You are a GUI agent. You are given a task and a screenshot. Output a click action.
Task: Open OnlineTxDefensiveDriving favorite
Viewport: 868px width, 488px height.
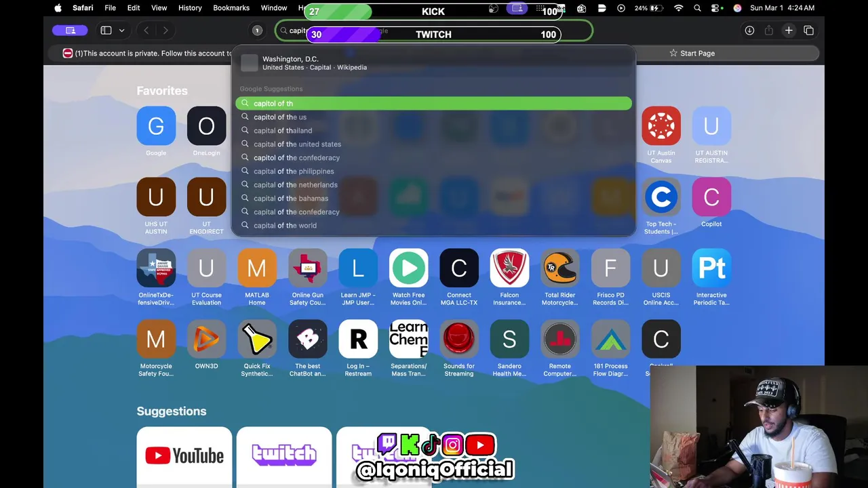pos(156,268)
